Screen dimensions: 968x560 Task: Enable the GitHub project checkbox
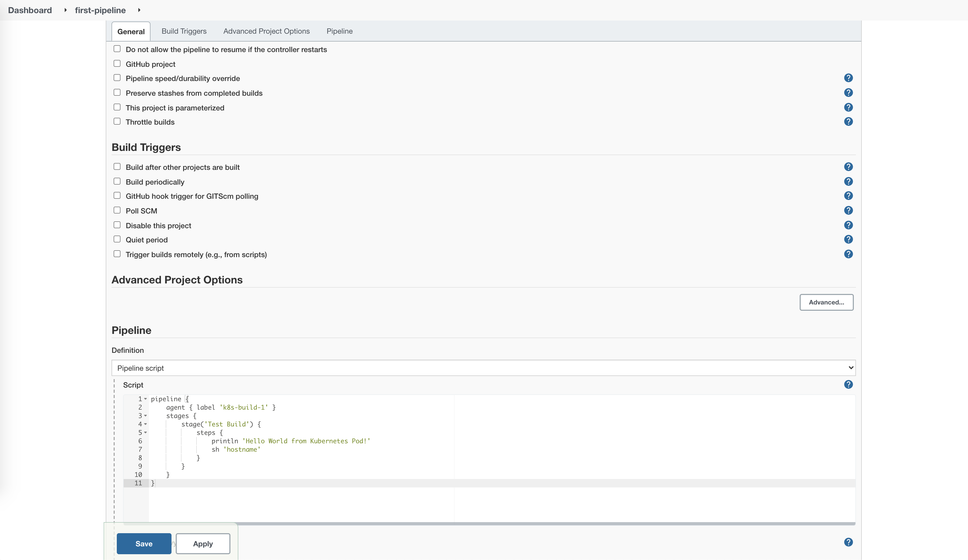point(117,63)
